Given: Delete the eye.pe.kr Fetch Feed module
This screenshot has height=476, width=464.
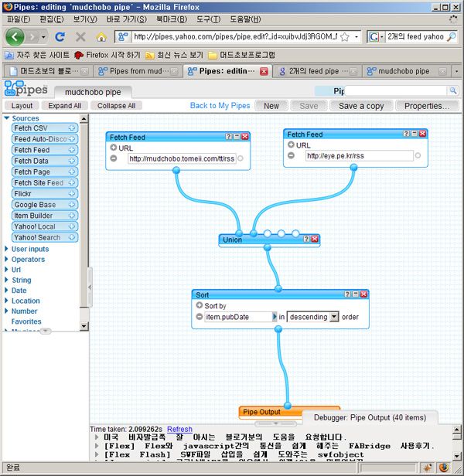Looking at the screenshot, I should [422, 134].
